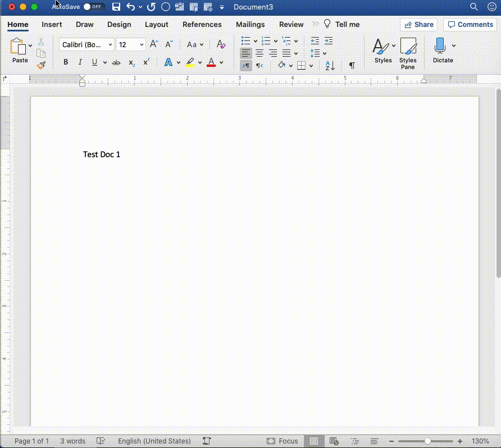Toggle show paragraph marks pilcrow
Image resolution: width=501 pixels, height=448 pixels.
(352, 66)
